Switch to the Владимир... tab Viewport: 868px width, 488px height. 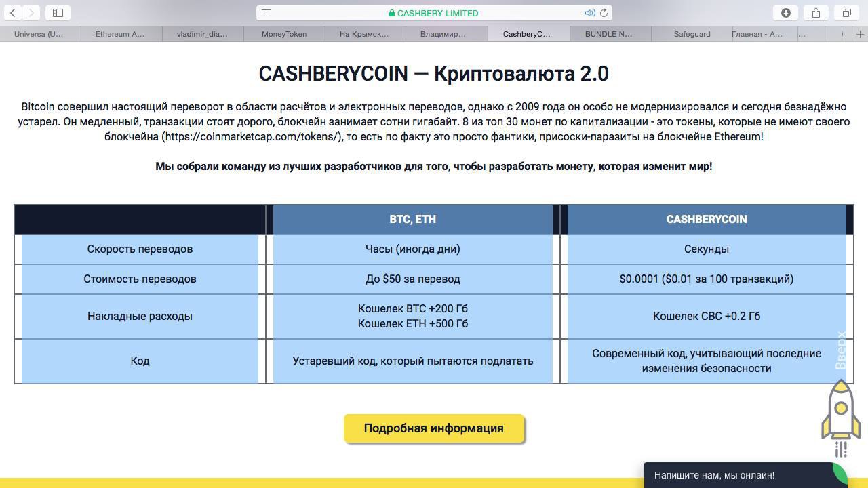click(x=447, y=34)
